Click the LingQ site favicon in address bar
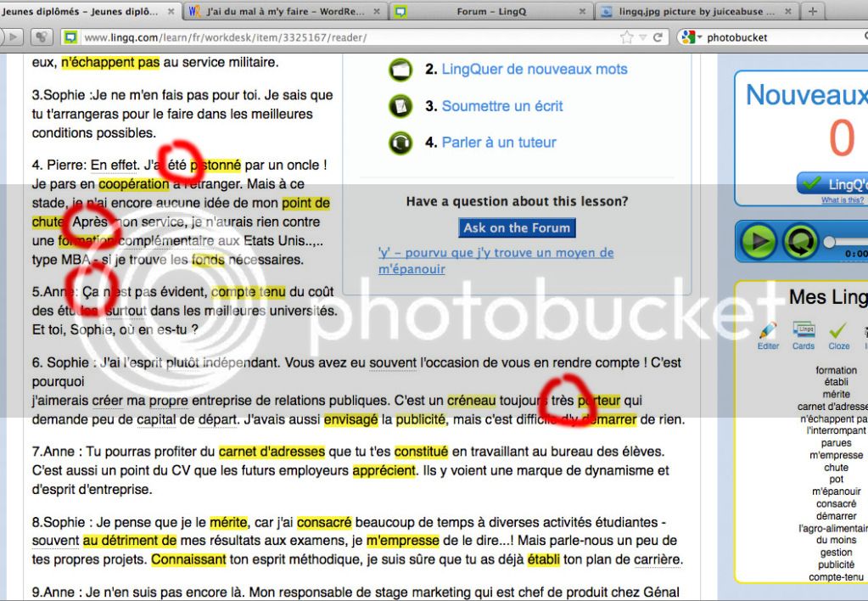 point(70,37)
